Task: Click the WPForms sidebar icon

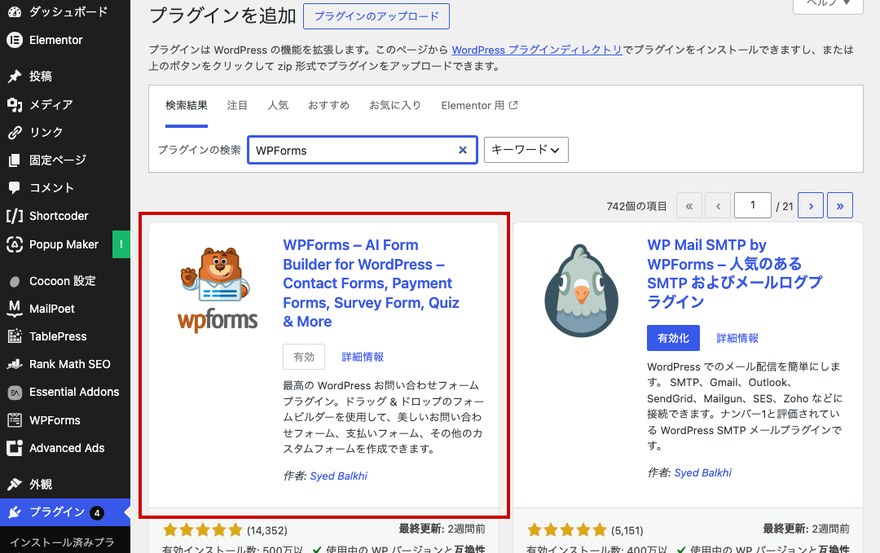Action: pos(15,420)
